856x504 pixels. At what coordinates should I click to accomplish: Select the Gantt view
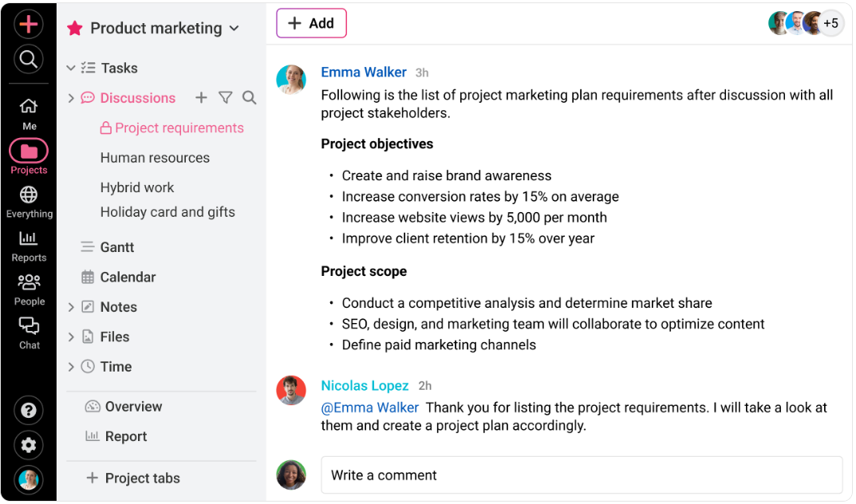[116, 247]
